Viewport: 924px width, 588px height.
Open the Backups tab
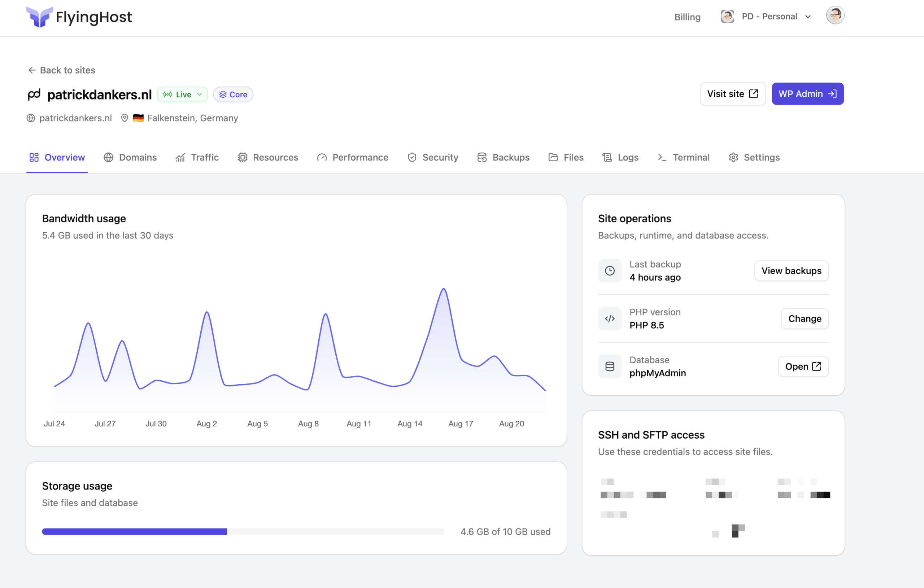pyautogui.click(x=503, y=157)
